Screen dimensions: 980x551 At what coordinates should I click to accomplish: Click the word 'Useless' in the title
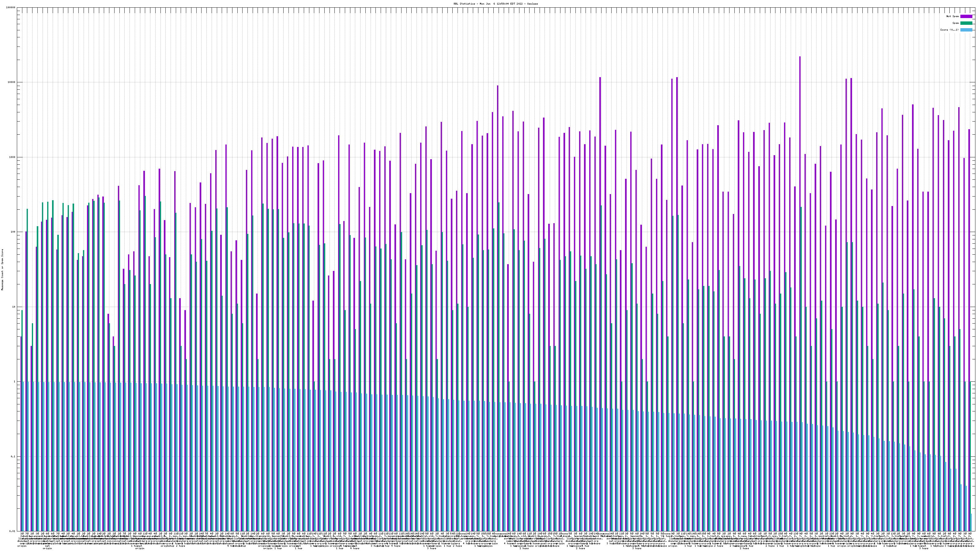pyautogui.click(x=533, y=3)
